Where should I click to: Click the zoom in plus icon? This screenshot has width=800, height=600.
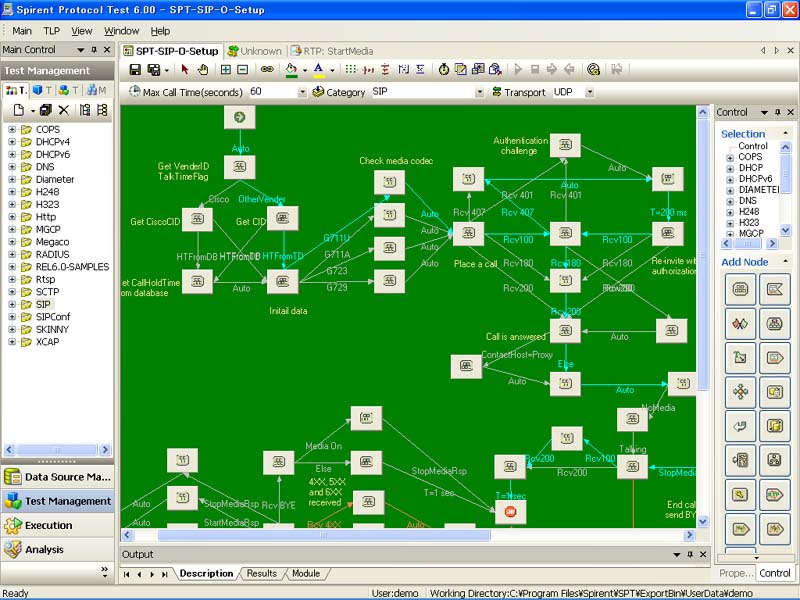[226, 69]
